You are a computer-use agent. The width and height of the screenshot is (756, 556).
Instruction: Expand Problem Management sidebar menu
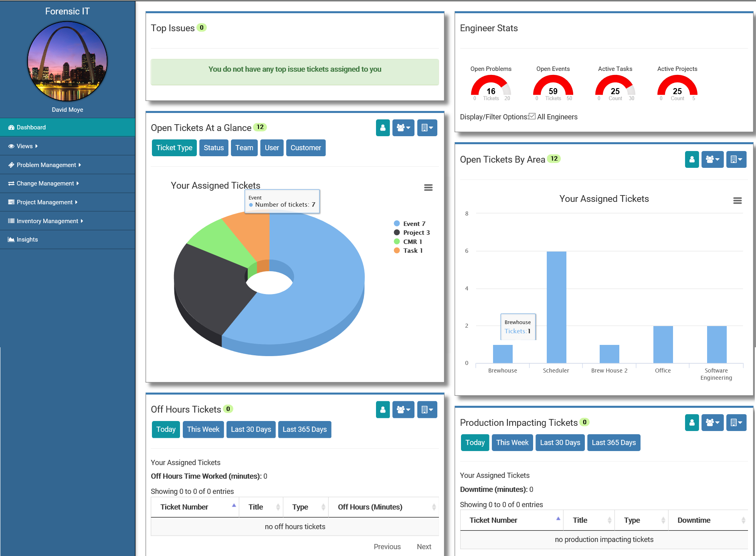click(x=46, y=165)
